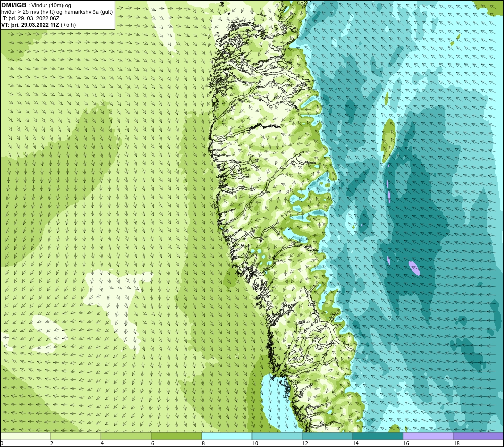Image resolution: width=504 pixels, height=447 pixels.
Task: Select the light turquoise 10–12 m/s swatch
Action: click(277, 436)
